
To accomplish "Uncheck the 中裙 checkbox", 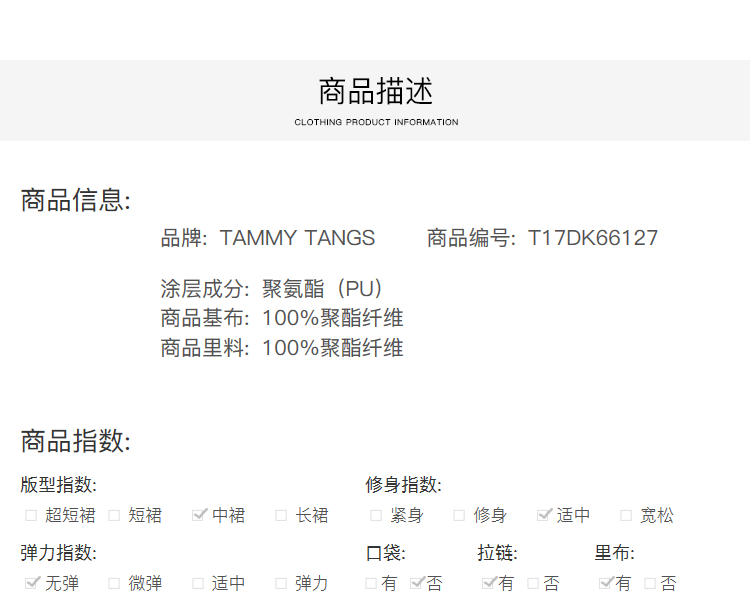I will 199,515.
